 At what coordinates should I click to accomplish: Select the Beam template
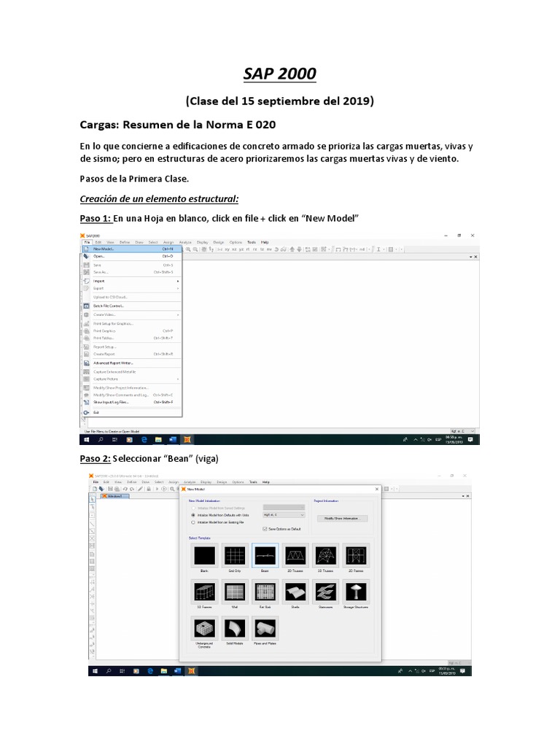coord(265,555)
